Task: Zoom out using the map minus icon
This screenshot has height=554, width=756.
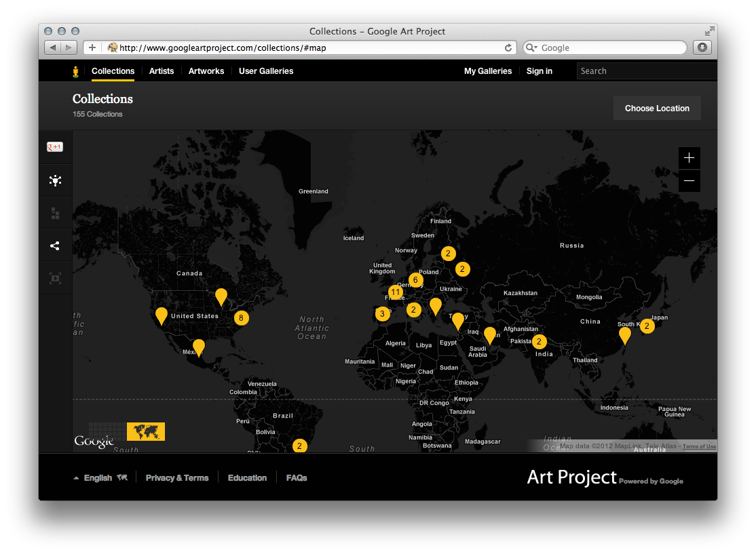Action: (x=689, y=181)
